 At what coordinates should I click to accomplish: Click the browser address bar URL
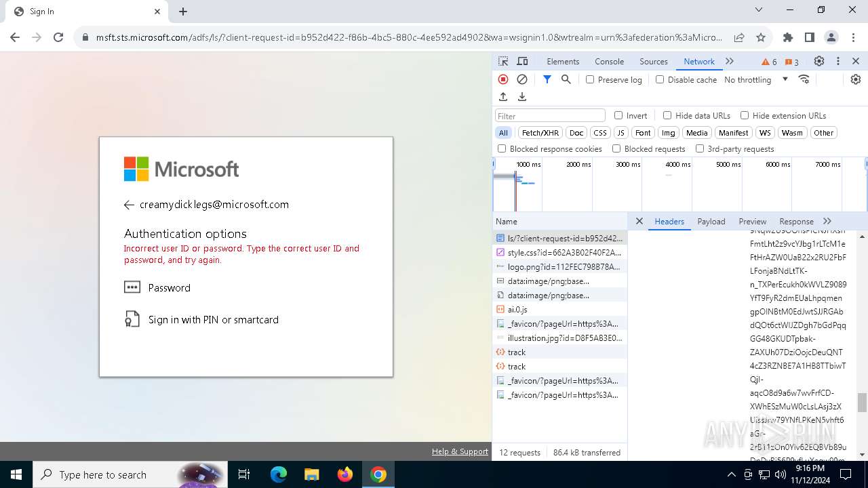coord(408,37)
